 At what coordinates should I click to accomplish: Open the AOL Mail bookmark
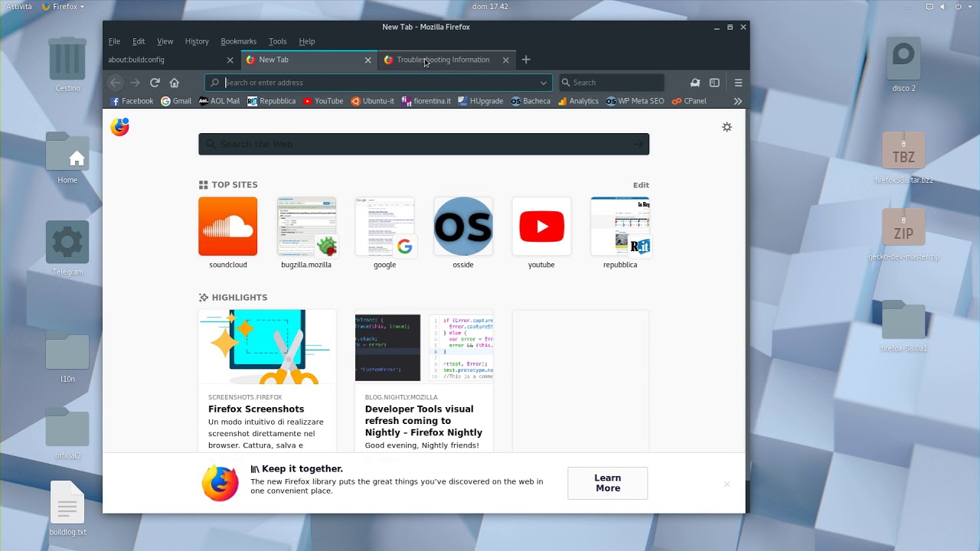(219, 101)
